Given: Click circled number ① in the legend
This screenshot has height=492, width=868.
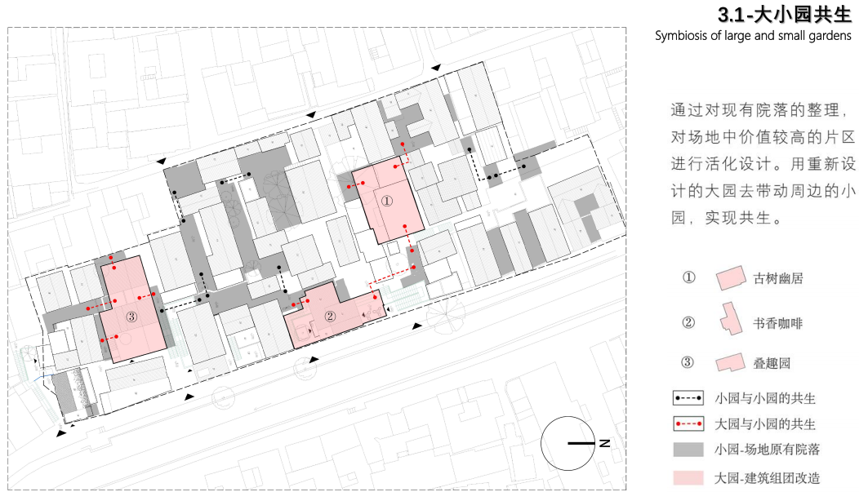Looking at the screenshot, I should point(688,277).
